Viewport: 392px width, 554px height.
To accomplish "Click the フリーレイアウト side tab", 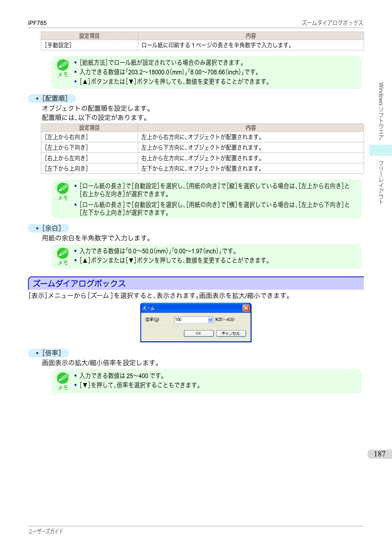I will click(x=381, y=183).
